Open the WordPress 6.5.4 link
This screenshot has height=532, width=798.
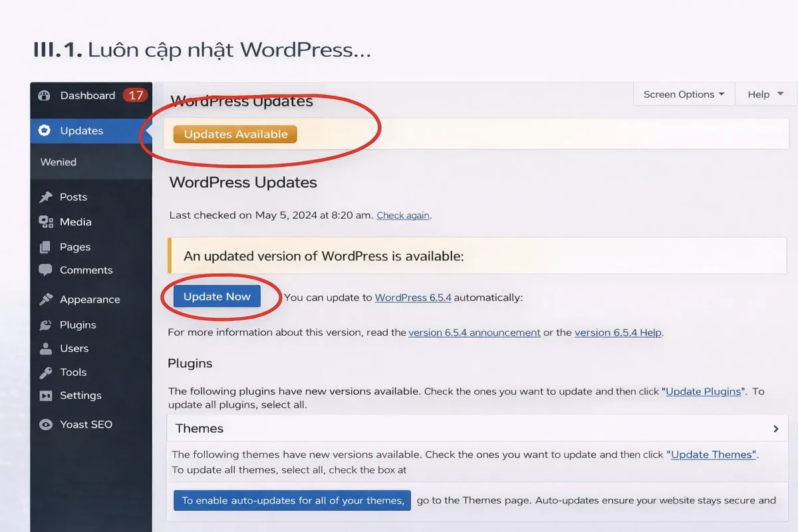coord(413,298)
